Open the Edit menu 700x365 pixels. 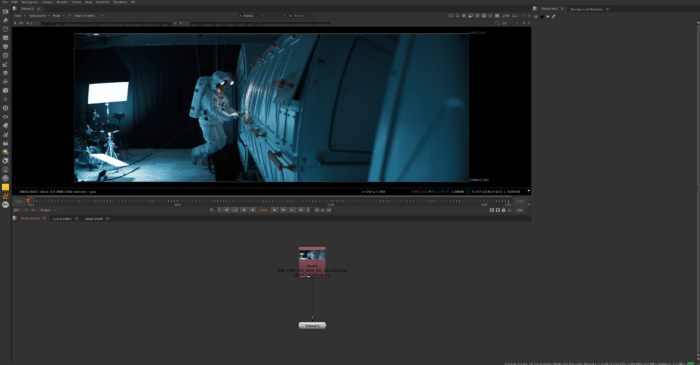point(15,2)
